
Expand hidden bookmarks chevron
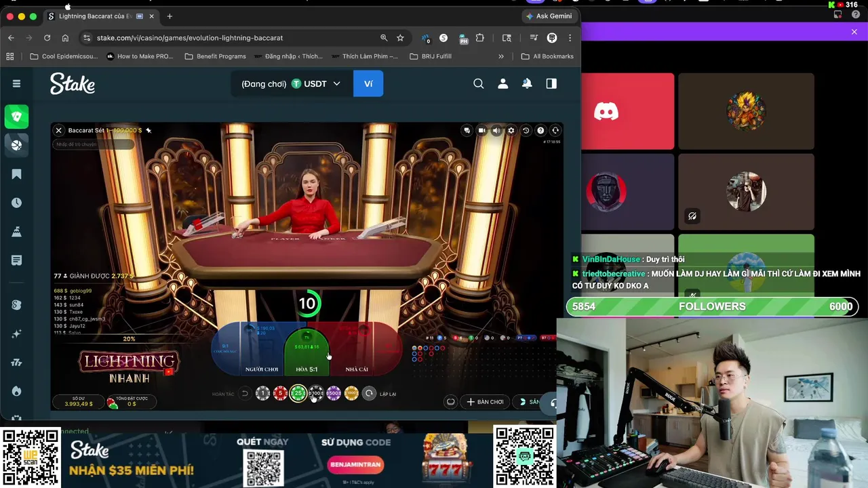pos(501,56)
